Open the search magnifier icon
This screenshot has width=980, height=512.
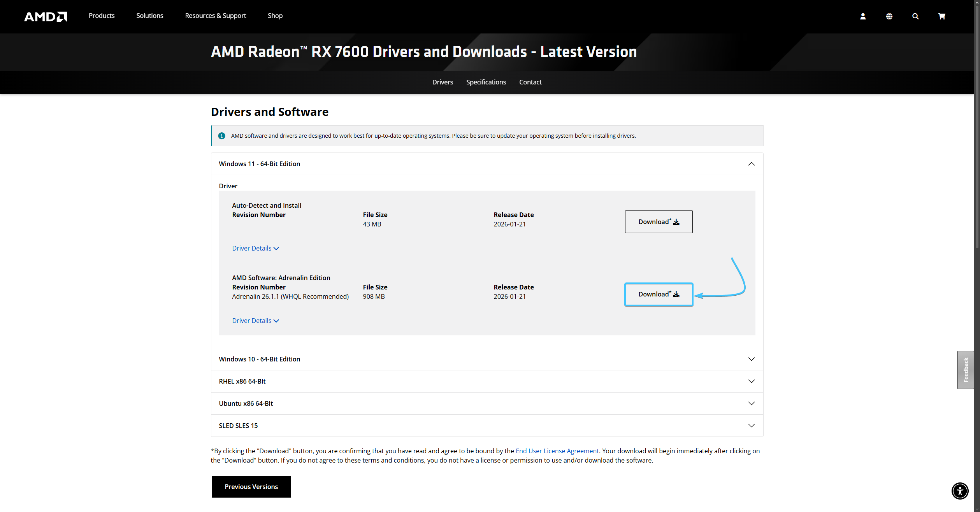coord(915,16)
